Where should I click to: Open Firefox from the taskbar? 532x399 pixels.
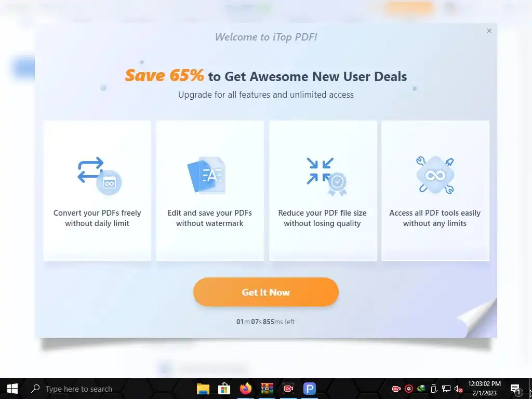(246, 389)
